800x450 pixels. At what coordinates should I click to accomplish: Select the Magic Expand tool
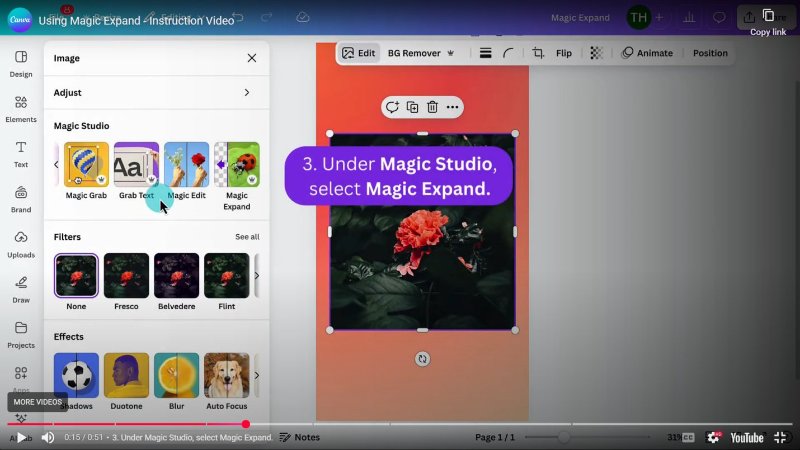[237, 165]
